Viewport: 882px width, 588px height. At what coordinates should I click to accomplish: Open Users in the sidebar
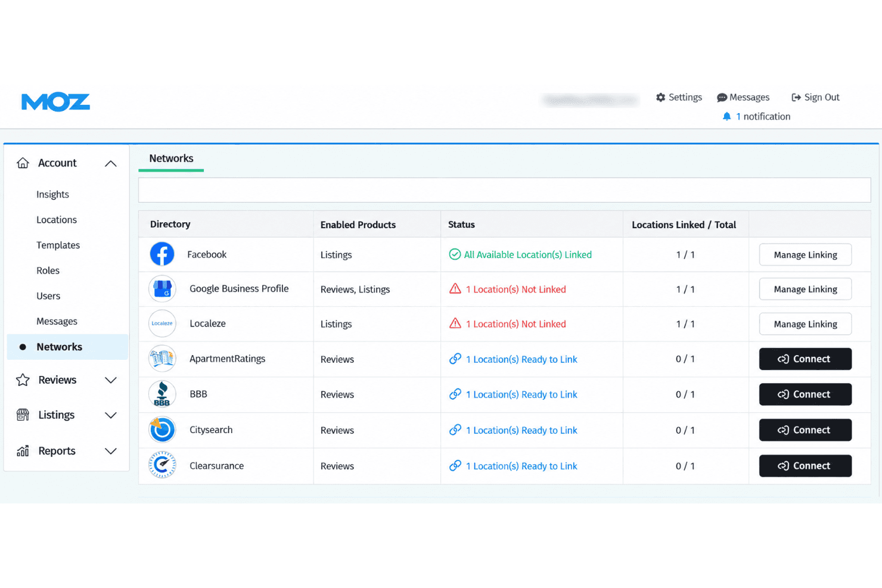coord(48,296)
